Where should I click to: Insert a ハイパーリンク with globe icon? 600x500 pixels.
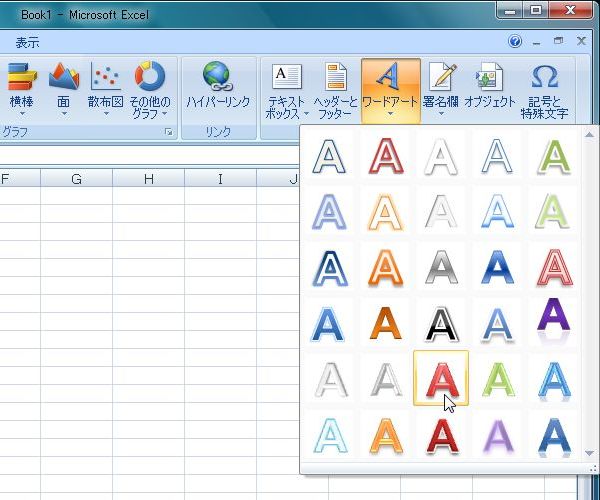pos(218,76)
